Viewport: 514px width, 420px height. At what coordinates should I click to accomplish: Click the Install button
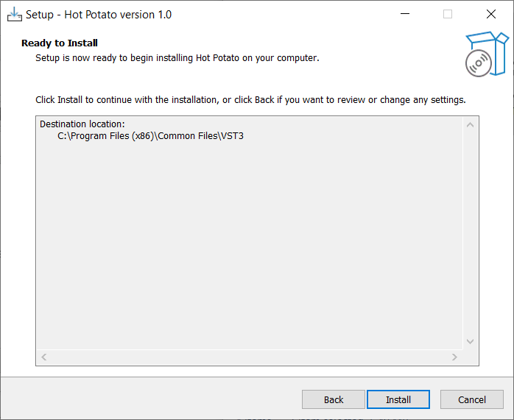click(x=398, y=399)
